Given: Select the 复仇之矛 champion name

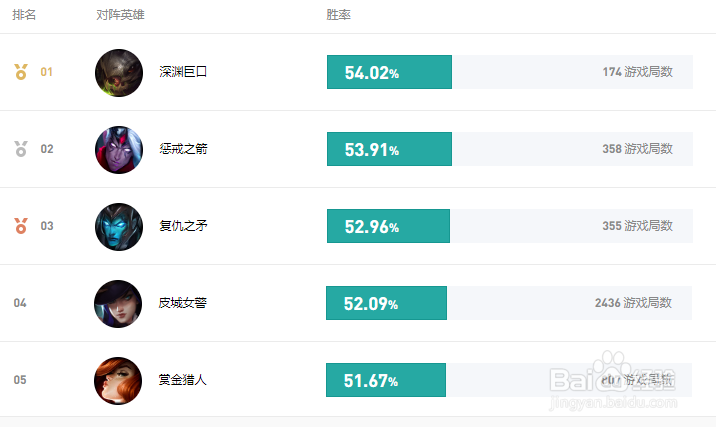Looking at the screenshot, I should click(x=183, y=226).
